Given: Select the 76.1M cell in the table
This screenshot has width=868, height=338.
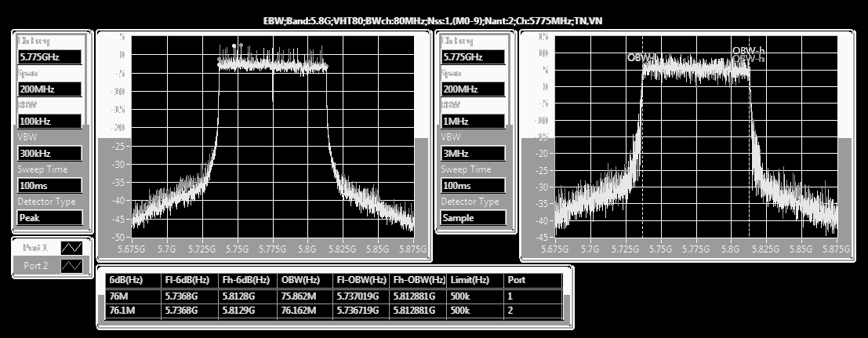Looking at the screenshot, I should coord(133,311).
